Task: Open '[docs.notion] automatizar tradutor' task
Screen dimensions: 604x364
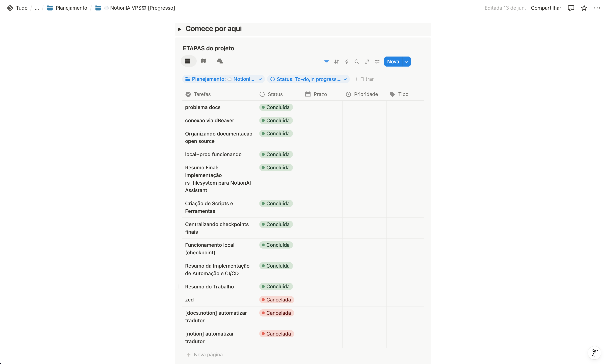Action: [216, 316]
